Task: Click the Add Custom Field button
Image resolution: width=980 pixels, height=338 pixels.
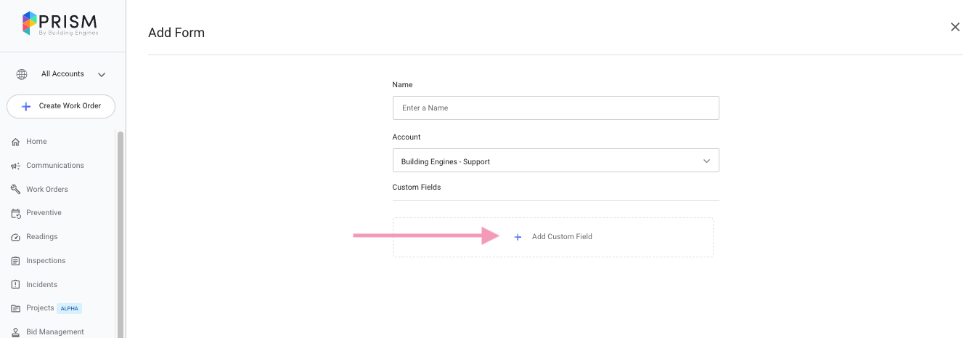Action: pos(553,237)
